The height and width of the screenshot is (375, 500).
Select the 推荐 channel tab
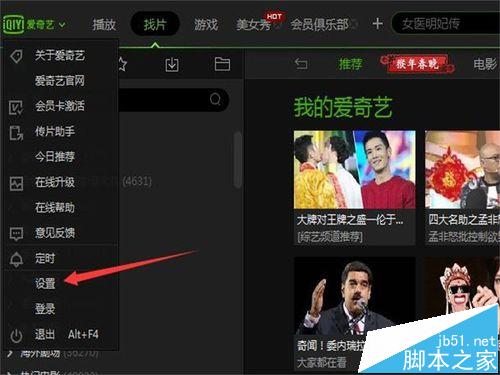click(x=350, y=64)
